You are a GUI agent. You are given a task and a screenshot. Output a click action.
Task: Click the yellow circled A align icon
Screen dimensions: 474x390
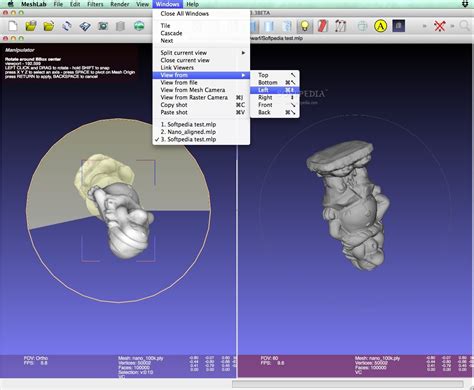coord(380,26)
